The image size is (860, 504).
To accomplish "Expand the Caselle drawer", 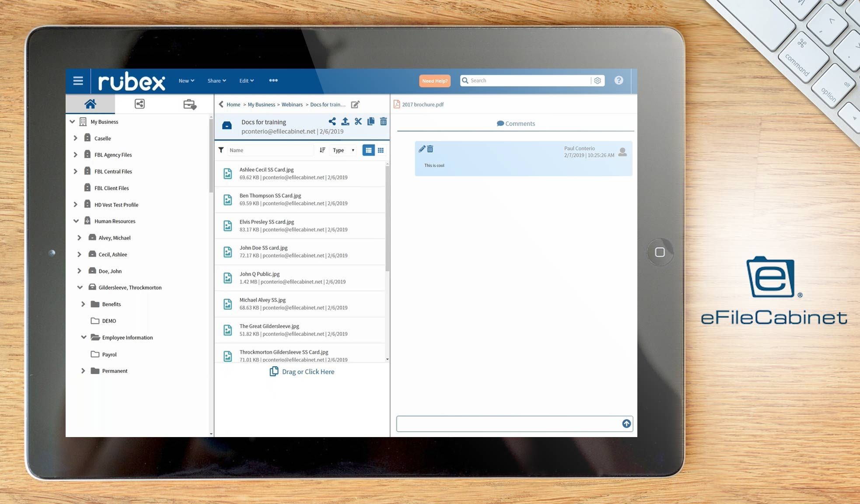I will click(76, 138).
